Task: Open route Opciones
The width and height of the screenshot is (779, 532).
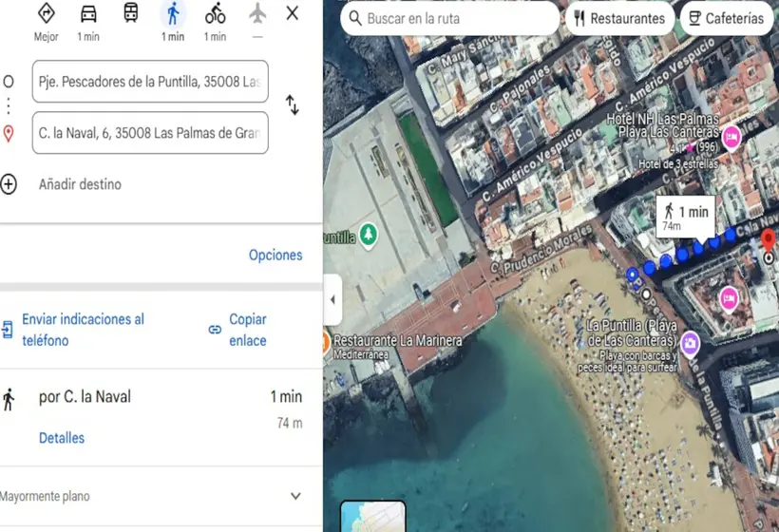Action: click(275, 255)
